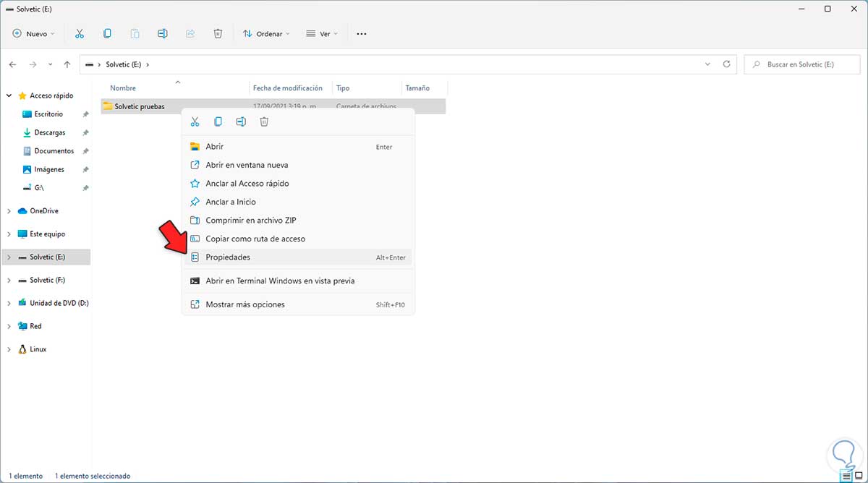Click the Share icon in the top toolbar
Viewport: 868px width, 483px height.
pos(190,33)
